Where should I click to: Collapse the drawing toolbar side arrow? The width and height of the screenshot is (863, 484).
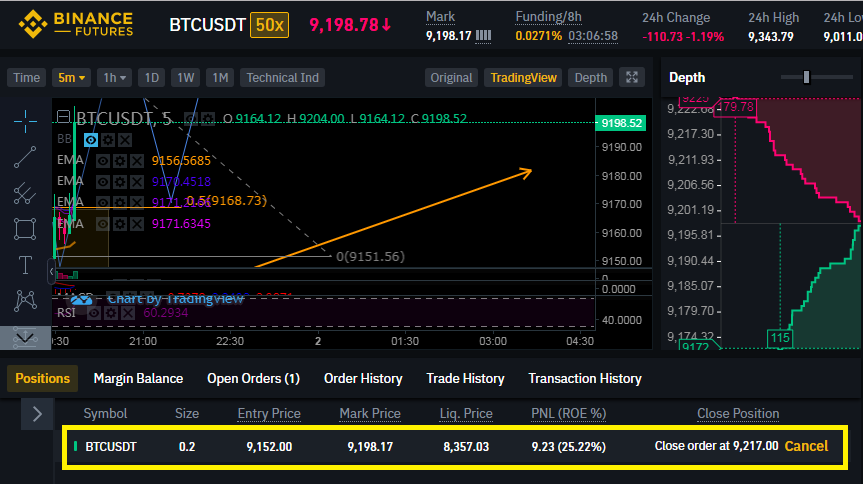[x=52, y=271]
